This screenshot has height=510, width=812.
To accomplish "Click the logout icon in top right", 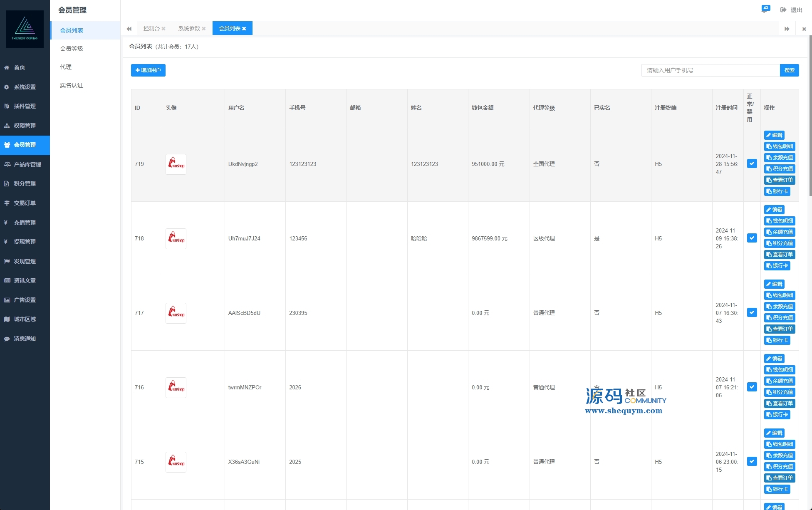I will (783, 10).
